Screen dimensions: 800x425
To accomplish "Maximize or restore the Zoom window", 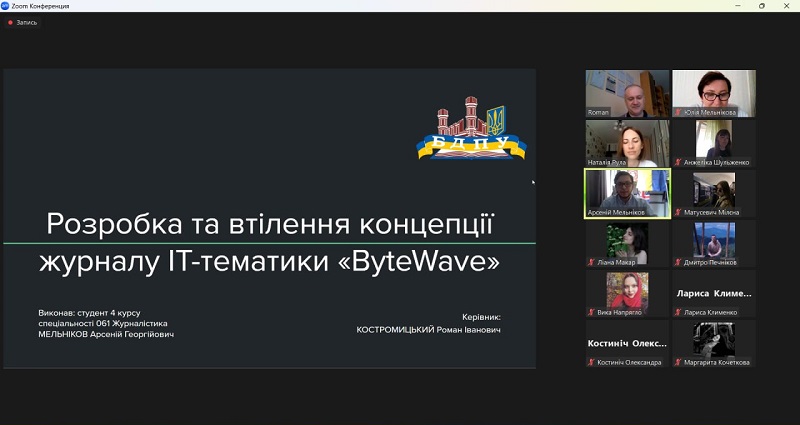I will pyautogui.click(x=762, y=6).
